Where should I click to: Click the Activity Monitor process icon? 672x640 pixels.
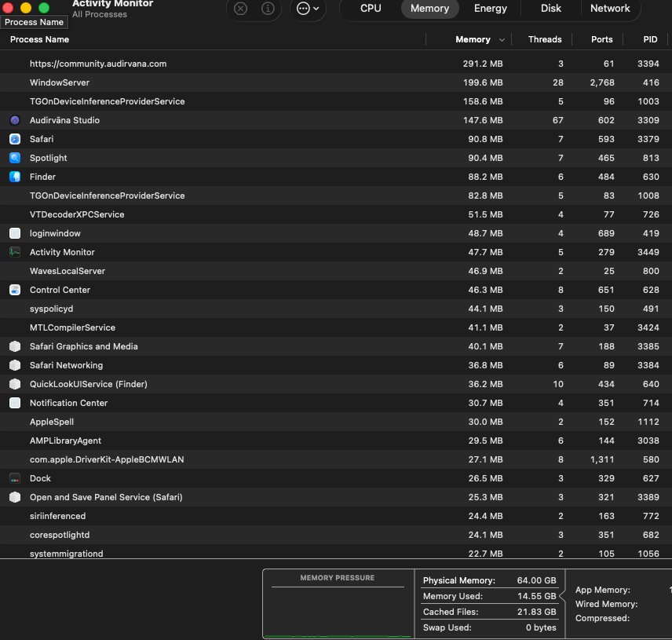tap(15, 252)
